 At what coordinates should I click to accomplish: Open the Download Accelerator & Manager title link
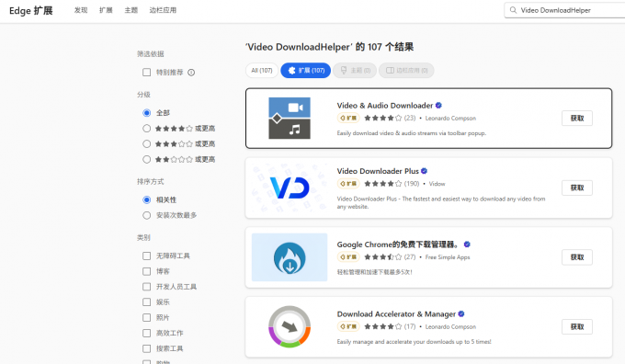[x=396, y=314]
